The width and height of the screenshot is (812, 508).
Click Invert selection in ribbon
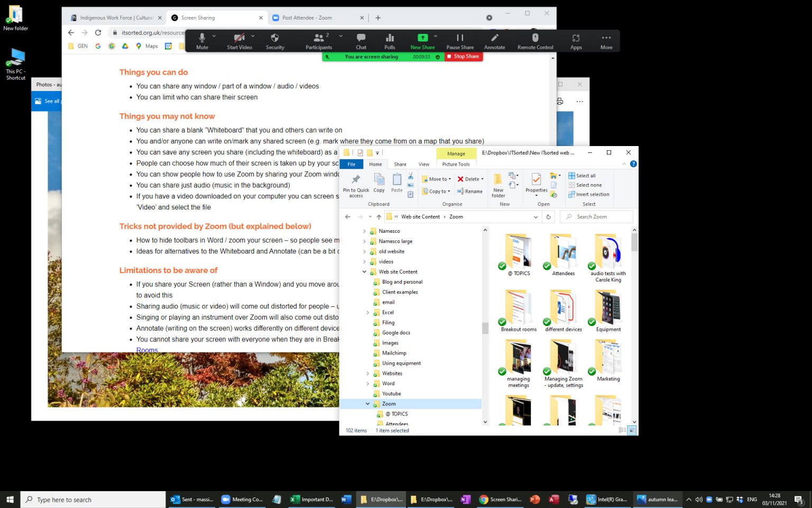(x=589, y=194)
